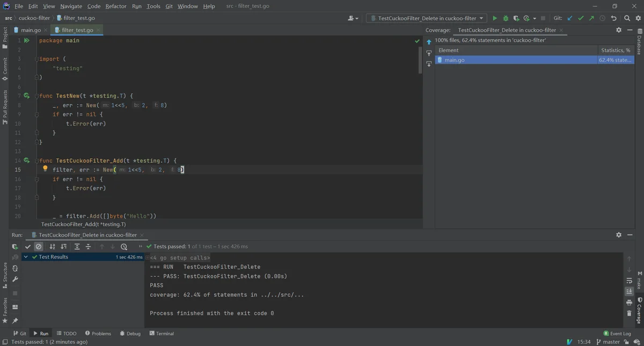Push commits with the Git green arrow
The width and height of the screenshot is (644, 346).
(591, 18)
